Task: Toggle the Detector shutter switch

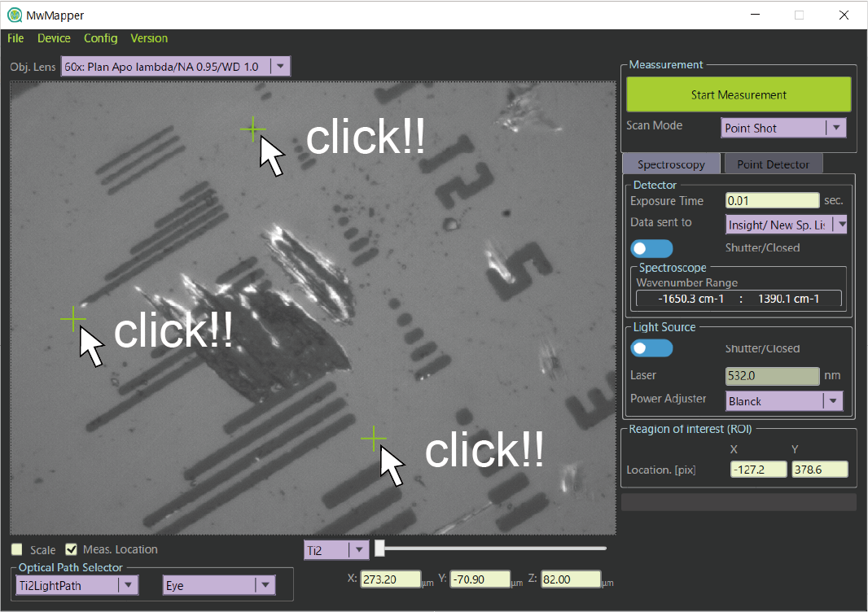Action: 651,248
